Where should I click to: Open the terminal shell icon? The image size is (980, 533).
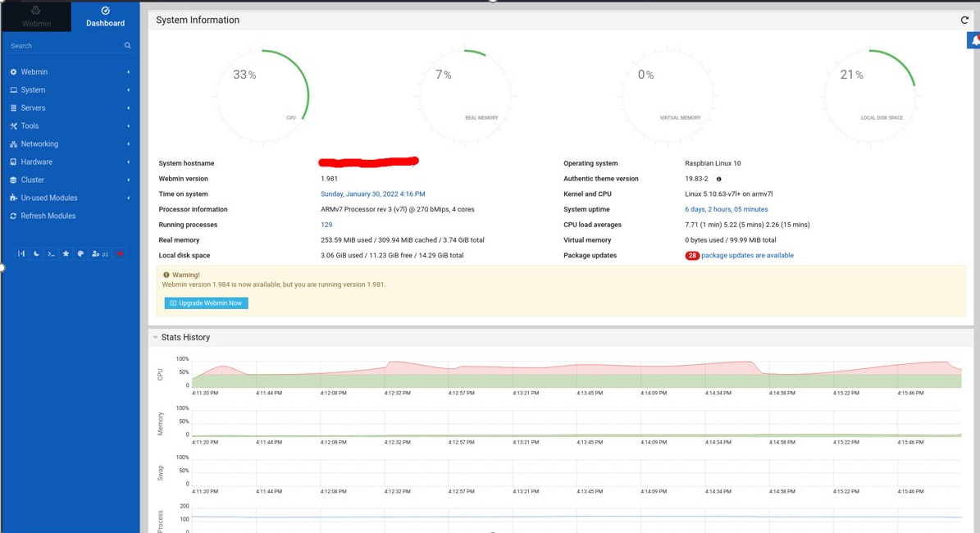[x=51, y=254]
